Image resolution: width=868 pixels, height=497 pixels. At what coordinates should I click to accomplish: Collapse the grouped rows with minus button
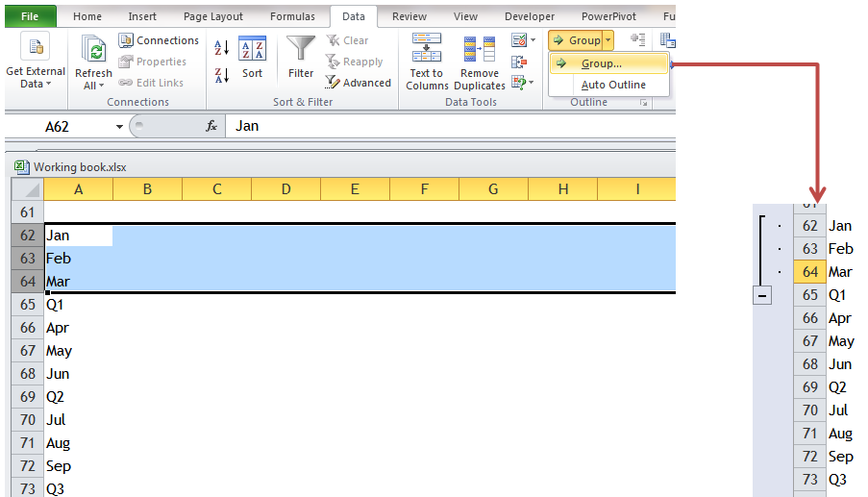pos(762,296)
